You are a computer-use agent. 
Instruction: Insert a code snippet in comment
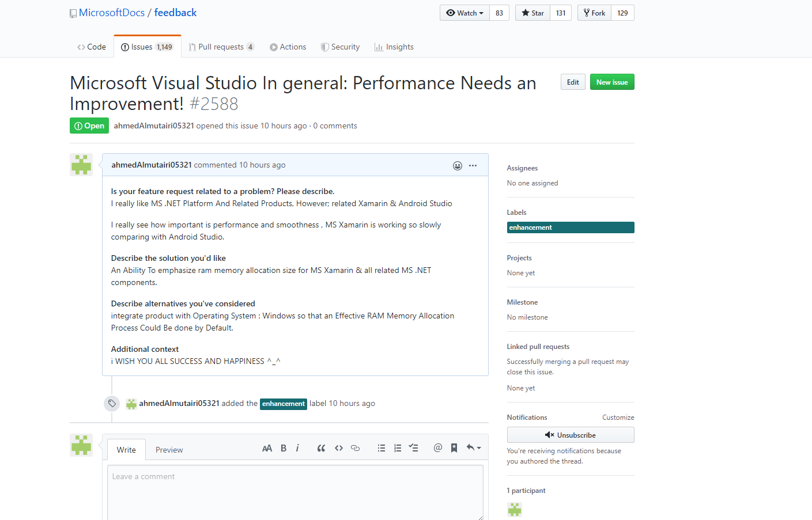(338, 447)
